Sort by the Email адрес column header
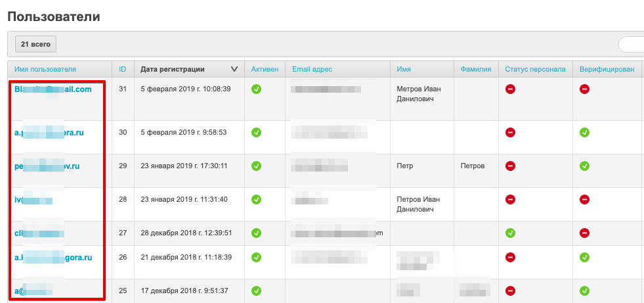The width and height of the screenshot is (644, 303). coord(312,69)
